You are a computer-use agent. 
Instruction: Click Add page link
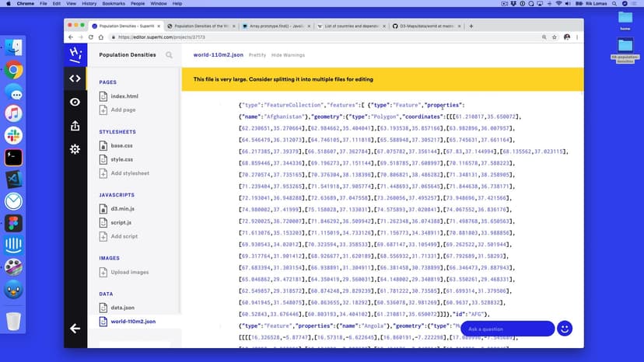click(x=122, y=110)
